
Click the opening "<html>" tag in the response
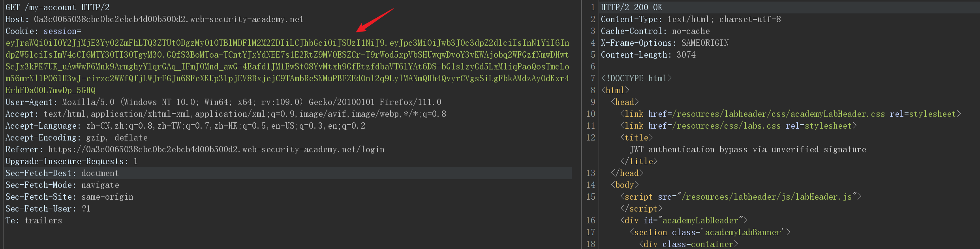(x=615, y=90)
